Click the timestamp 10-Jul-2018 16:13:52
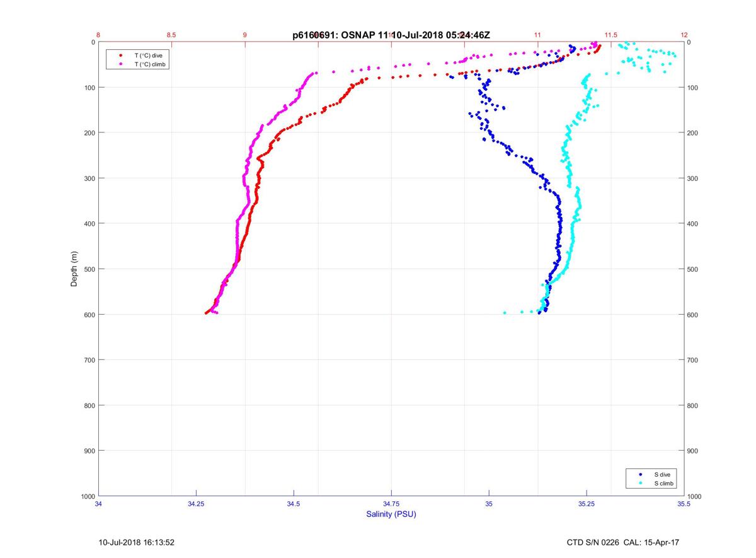Viewport: 756px width, 558px height. (137, 542)
